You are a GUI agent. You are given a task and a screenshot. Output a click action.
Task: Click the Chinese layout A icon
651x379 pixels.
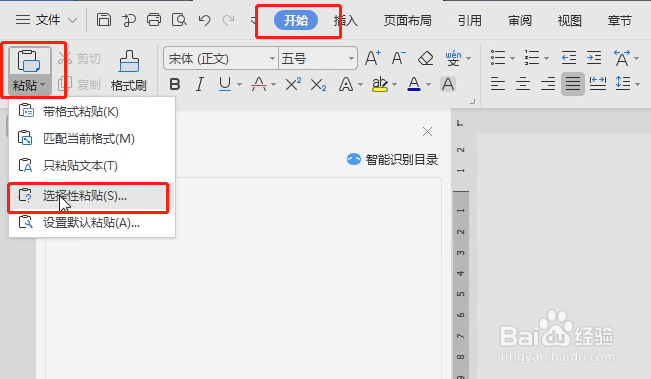pos(622,58)
